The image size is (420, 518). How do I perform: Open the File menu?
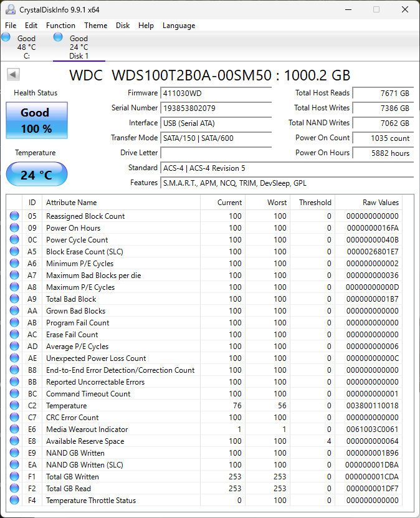click(11, 26)
